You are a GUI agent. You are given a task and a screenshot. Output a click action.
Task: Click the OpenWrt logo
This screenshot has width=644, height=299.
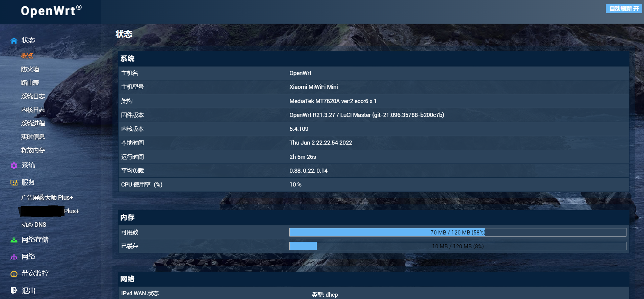(x=51, y=11)
